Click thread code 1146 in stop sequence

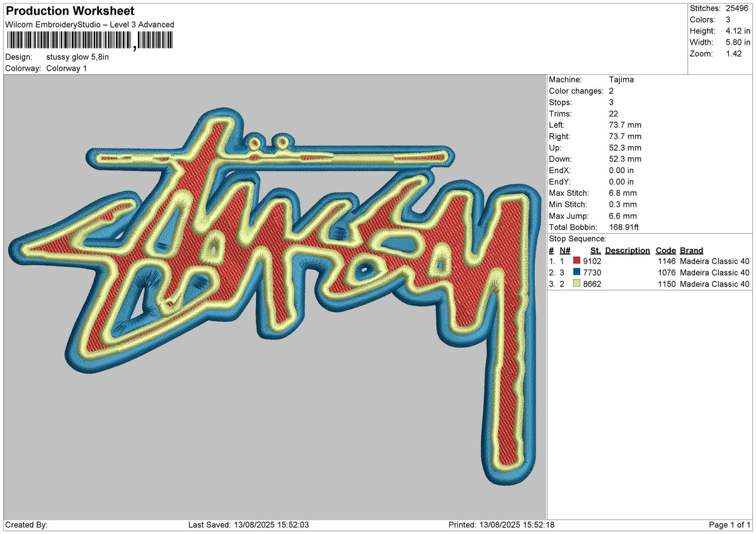click(x=666, y=261)
